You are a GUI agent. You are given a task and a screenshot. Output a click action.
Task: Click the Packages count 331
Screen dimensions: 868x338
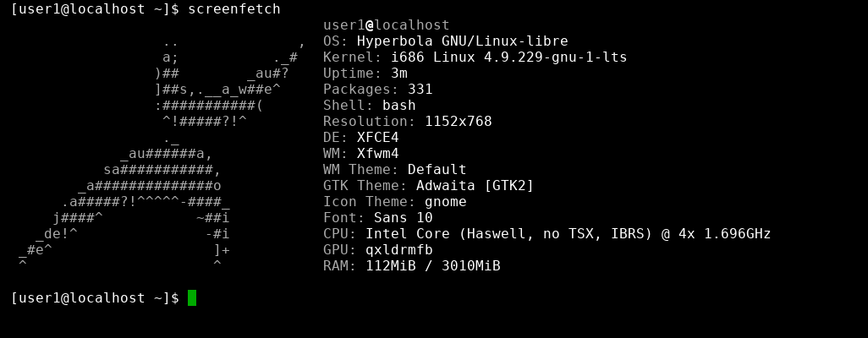tap(420, 90)
